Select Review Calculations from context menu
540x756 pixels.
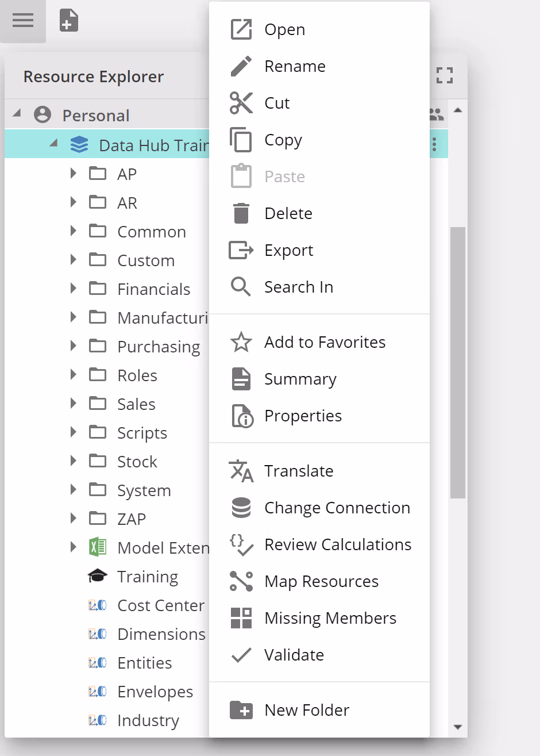337,544
